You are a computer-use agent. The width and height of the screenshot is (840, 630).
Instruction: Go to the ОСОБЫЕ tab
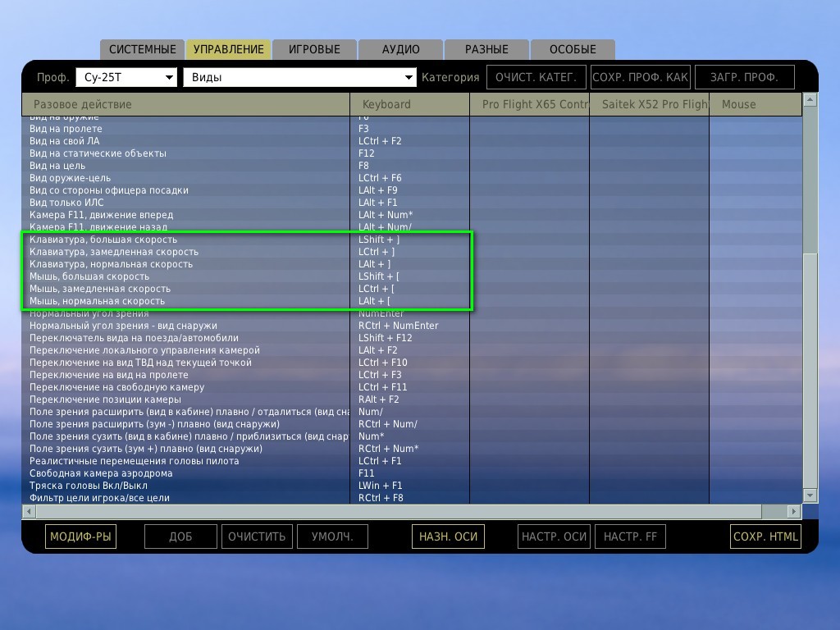[573, 49]
